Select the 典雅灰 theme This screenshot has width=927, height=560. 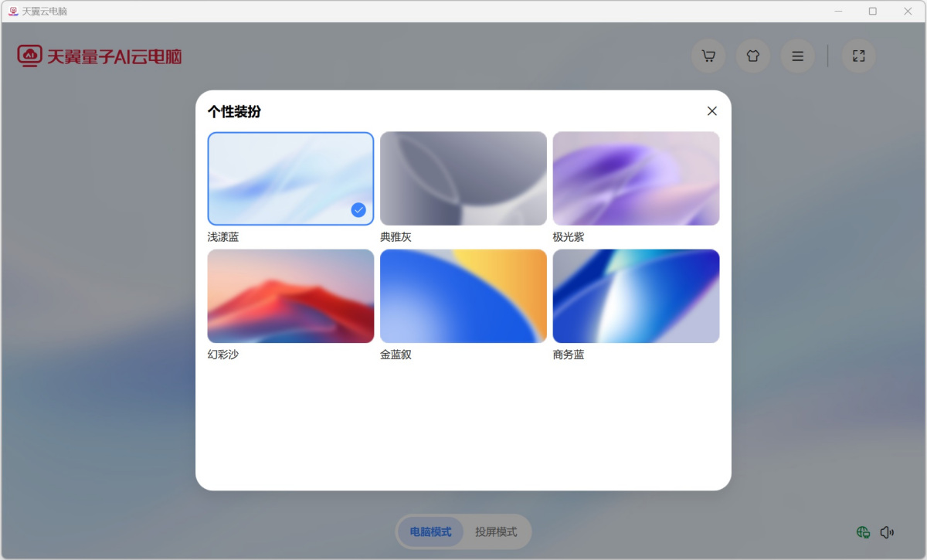pyautogui.click(x=463, y=178)
